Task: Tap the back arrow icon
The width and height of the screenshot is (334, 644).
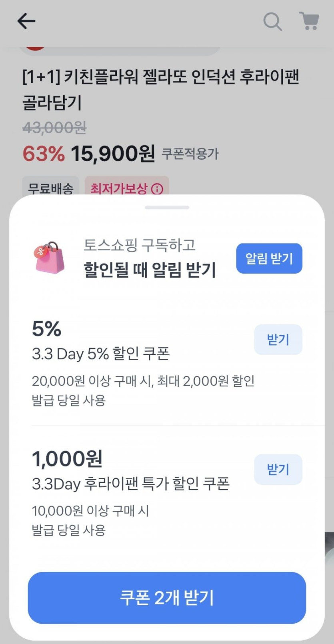Action: [x=26, y=21]
